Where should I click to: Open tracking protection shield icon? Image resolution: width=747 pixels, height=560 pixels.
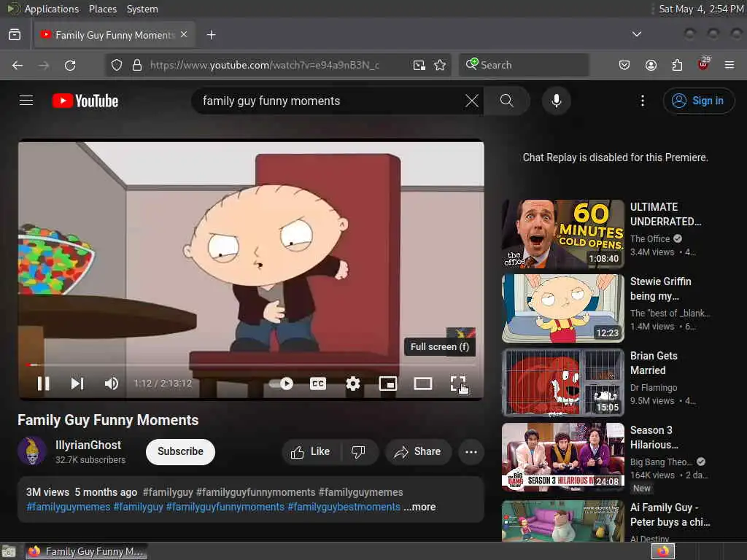tap(117, 65)
